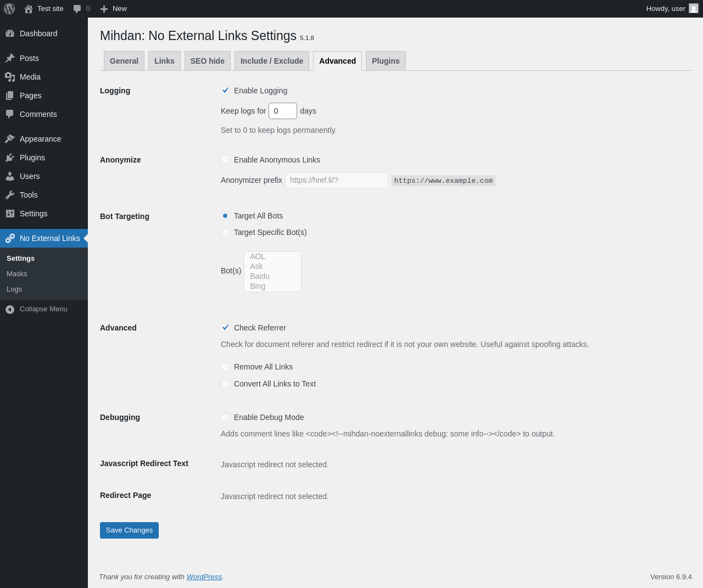Image resolution: width=703 pixels, height=588 pixels.
Task: Click the Posts pushpin icon
Action: point(10,58)
